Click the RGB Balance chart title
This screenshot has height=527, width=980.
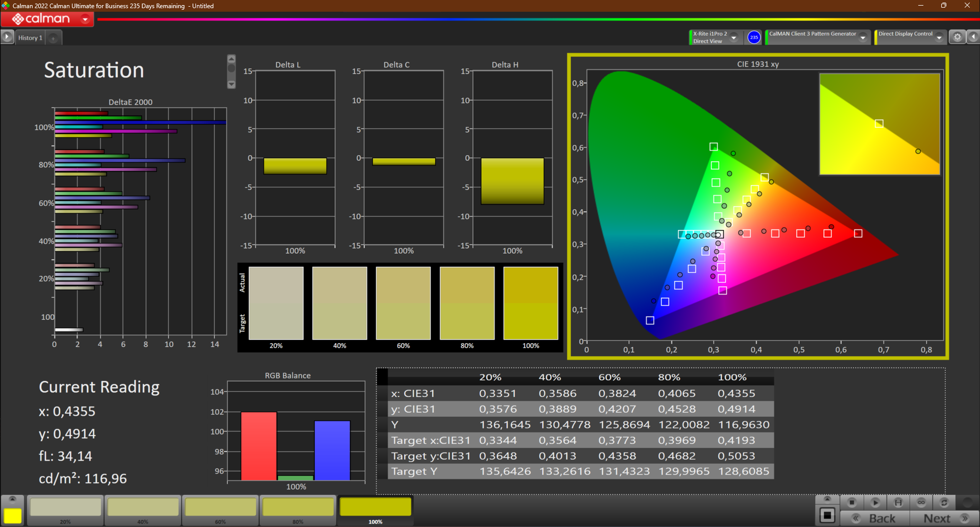click(287, 375)
